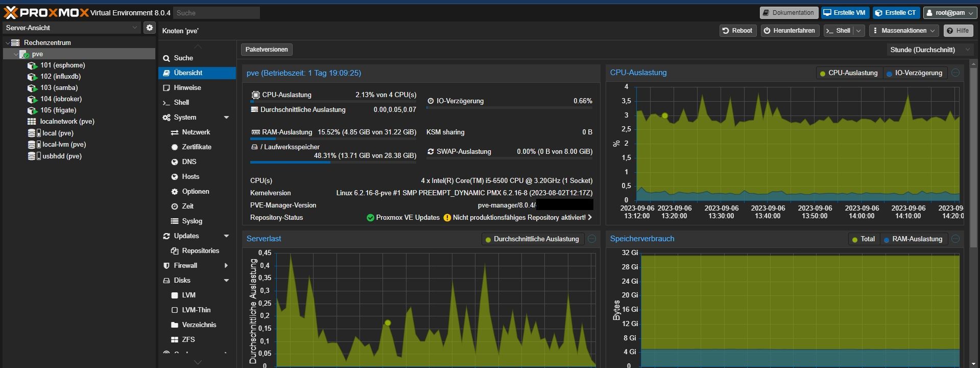Click the pve node server icon
This screenshot has height=368, width=980.
coord(24,54)
